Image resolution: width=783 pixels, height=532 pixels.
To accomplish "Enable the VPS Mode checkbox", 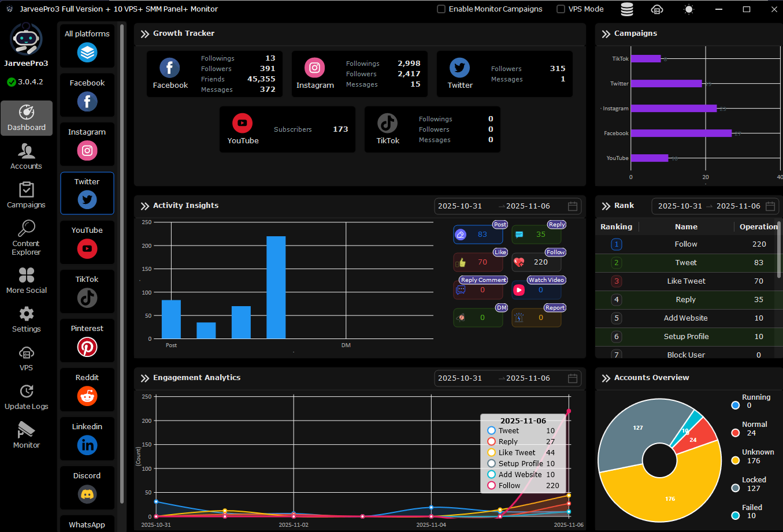I will [x=561, y=9].
